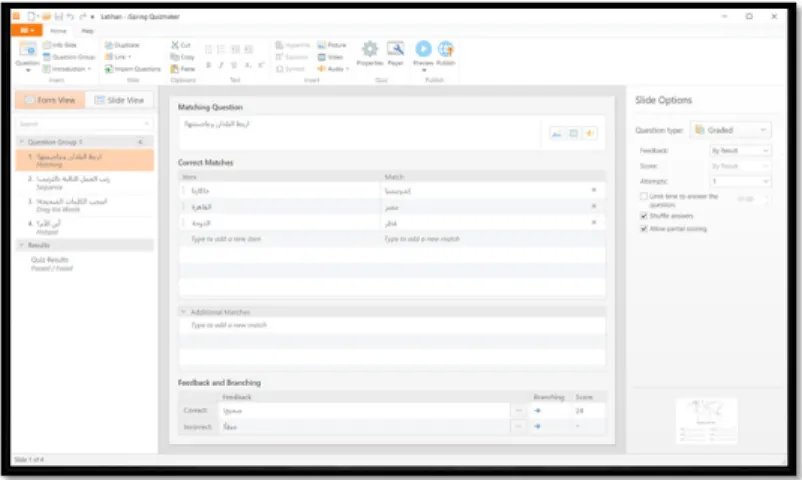The height and width of the screenshot is (480, 802).
Task: Click the Question insert button
Action: coord(27,55)
